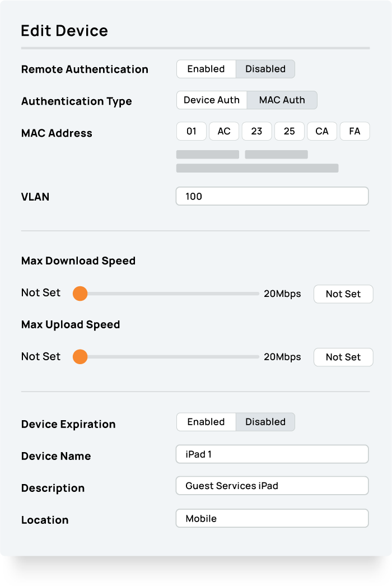Click the first MAC address octet field showing 01
This screenshot has height=586, width=392.
point(191,131)
